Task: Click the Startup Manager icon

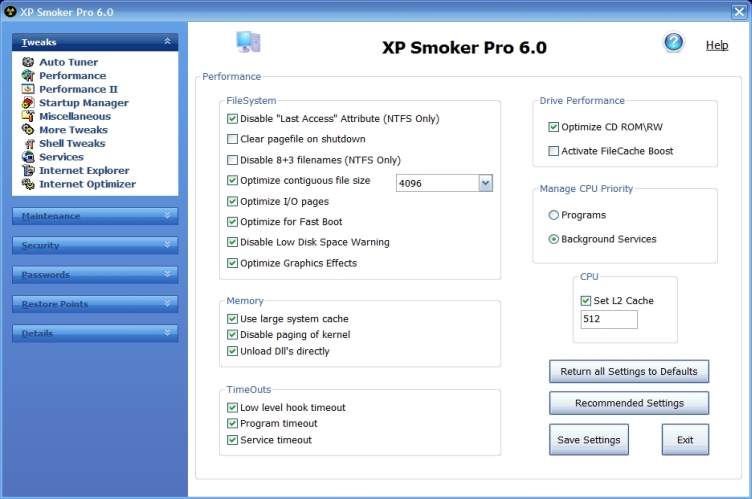Action: click(28, 103)
